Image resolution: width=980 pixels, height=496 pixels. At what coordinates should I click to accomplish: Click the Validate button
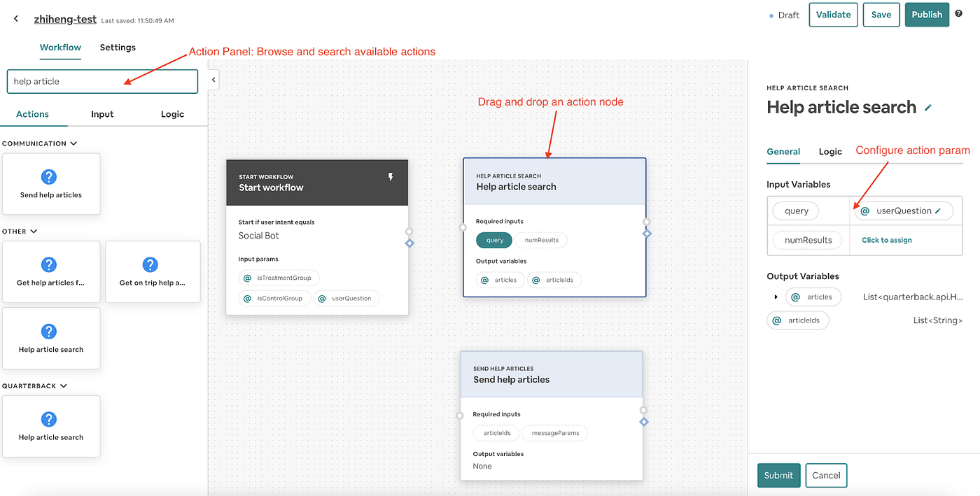click(x=833, y=15)
